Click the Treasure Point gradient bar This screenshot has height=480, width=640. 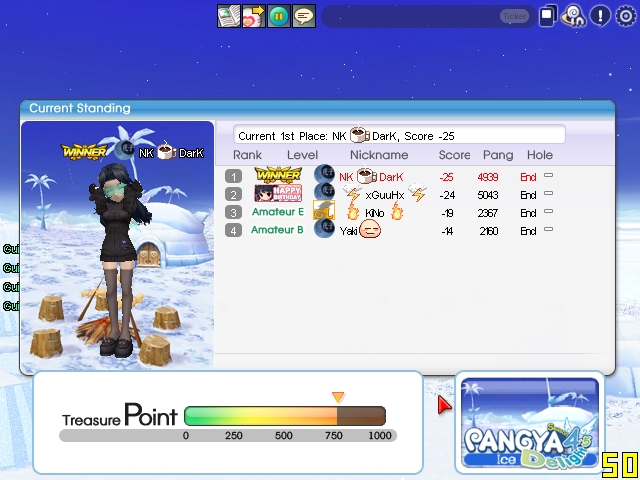click(x=285, y=416)
